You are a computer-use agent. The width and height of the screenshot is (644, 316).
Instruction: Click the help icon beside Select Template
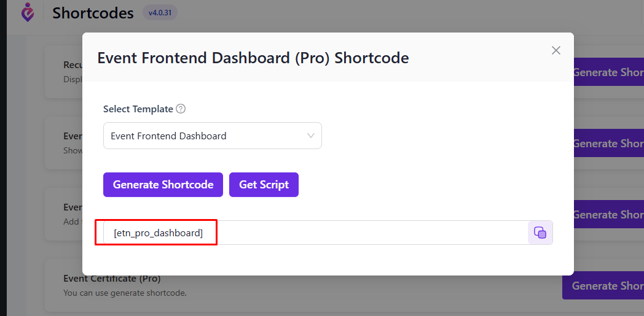[x=181, y=109]
